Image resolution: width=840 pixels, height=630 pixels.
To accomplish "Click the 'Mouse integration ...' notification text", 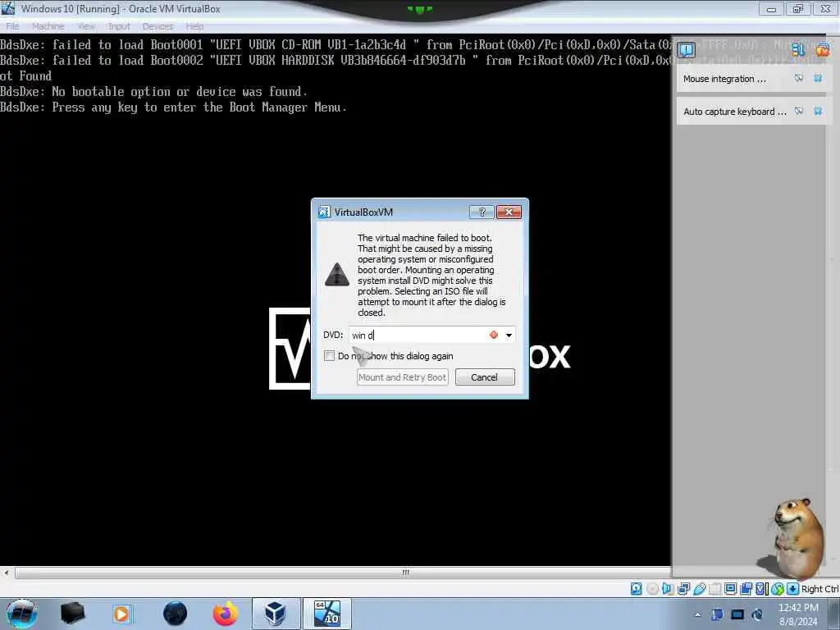I will 724,79.
